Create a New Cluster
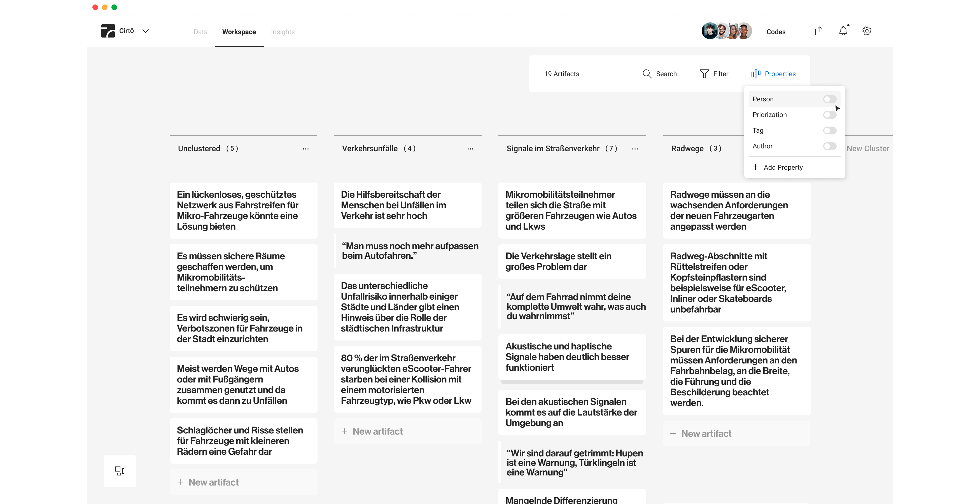980x504 pixels. [x=868, y=148]
